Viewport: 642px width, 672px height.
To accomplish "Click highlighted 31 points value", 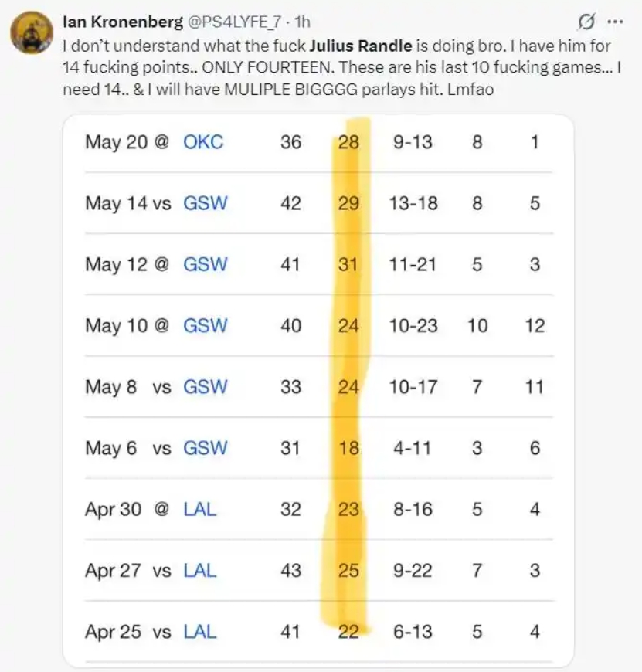I will pos(348,264).
